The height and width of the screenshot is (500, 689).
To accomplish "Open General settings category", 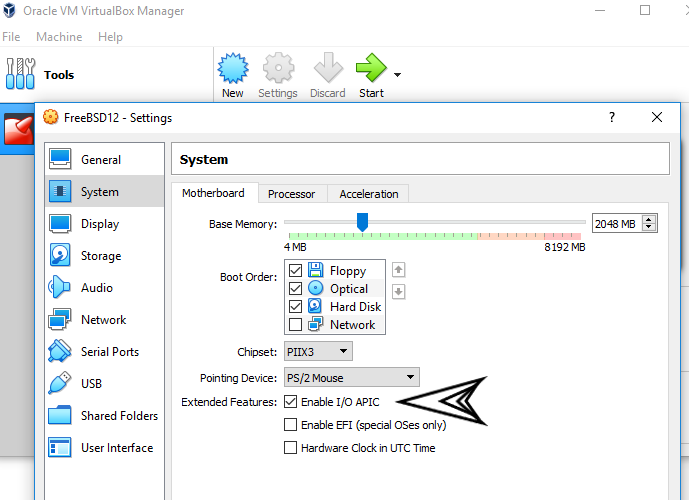I will tap(105, 159).
